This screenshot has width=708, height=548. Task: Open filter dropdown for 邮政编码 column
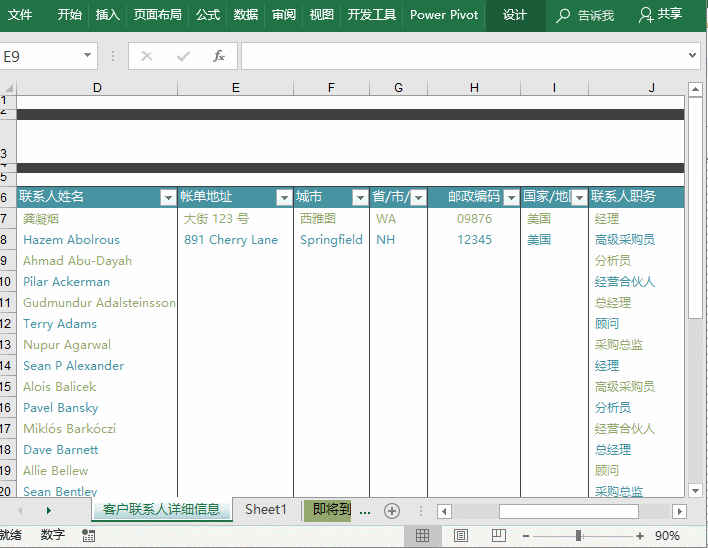[511, 198]
